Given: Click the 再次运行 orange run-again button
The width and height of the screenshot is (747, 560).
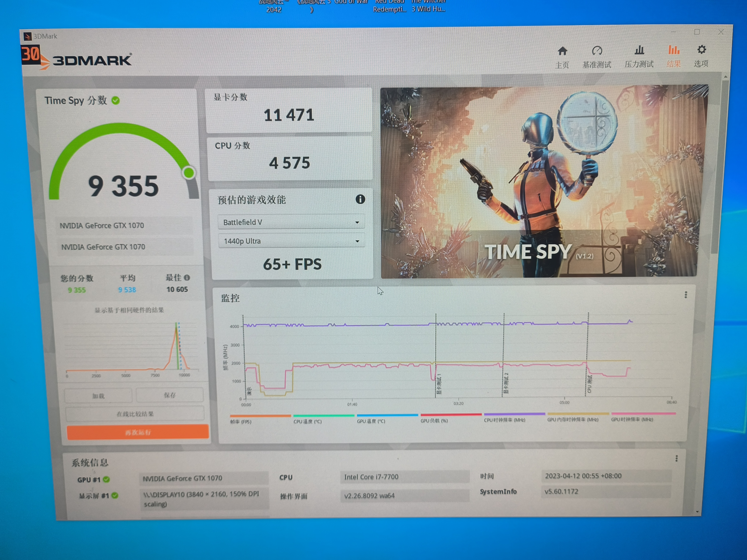Looking at the screenshot, I should coord(138,432).
